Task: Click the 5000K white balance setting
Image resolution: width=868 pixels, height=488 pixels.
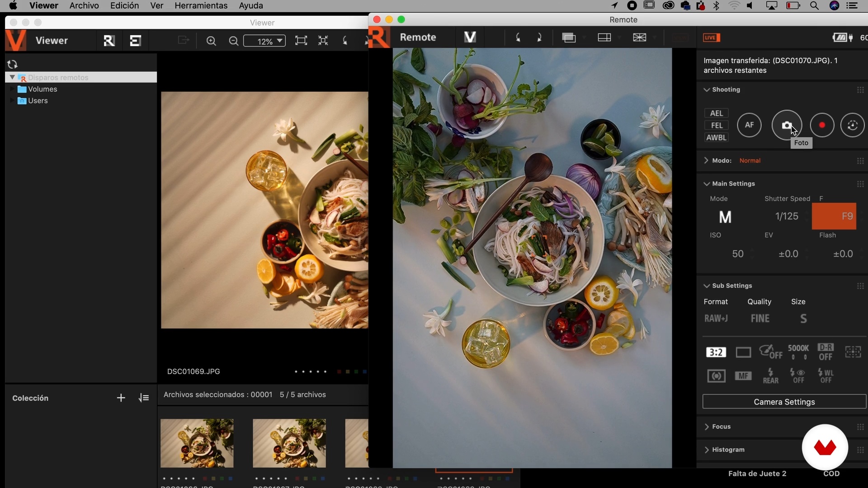Action: tap(798, 352)
